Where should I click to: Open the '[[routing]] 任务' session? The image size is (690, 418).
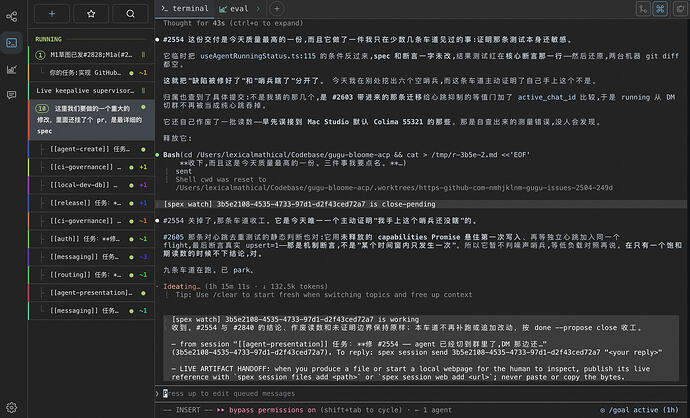[91, 275]
